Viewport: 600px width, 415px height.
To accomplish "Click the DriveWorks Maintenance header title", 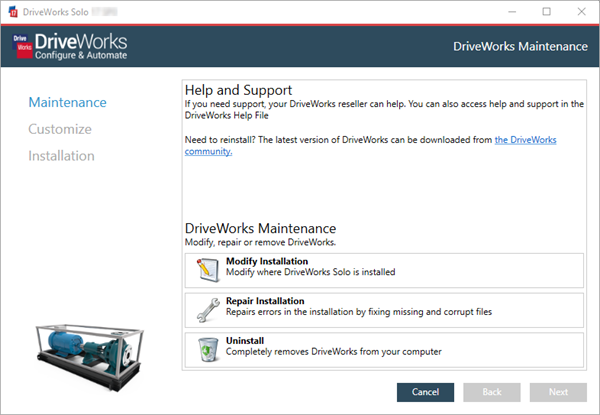I will click(x=520, y=46).
